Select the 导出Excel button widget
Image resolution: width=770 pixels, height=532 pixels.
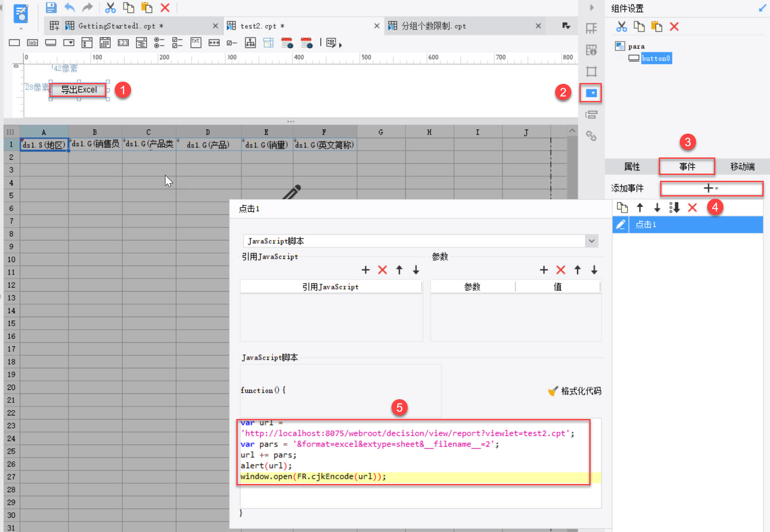point(79,90)
